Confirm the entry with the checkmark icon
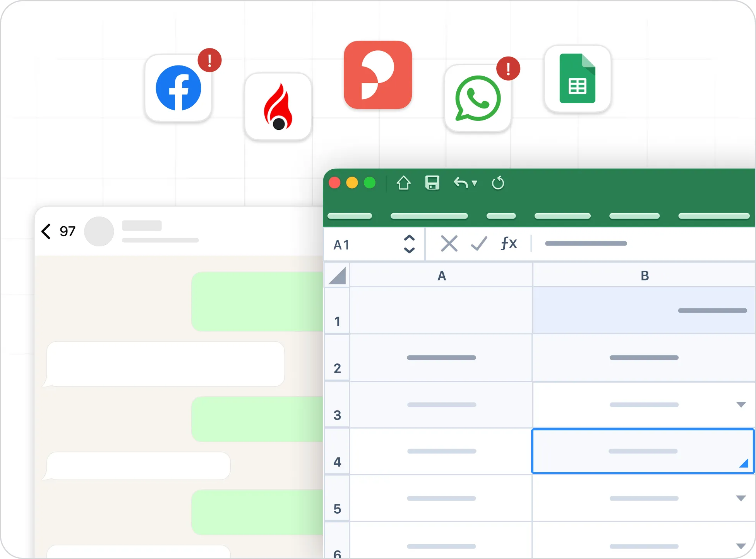756x559 pixels. 479,244
